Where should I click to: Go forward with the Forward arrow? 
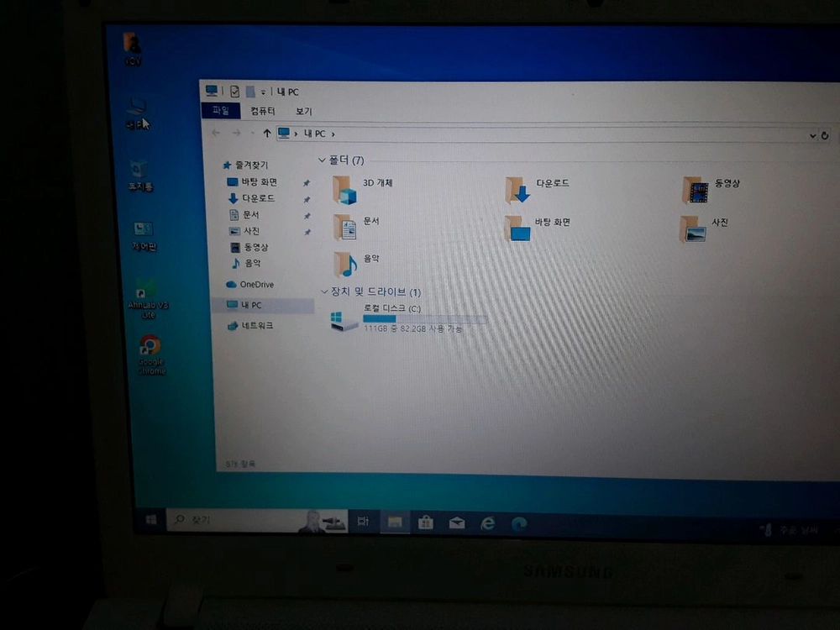236,133
